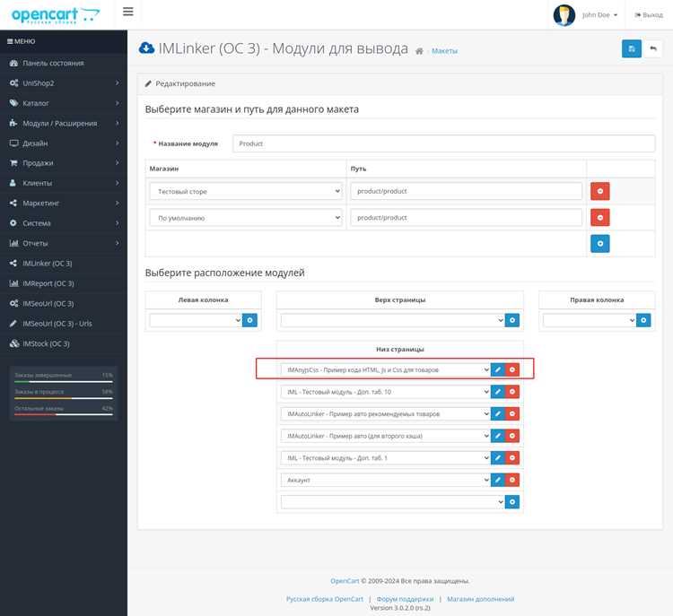Save the layout with the blue save icon
The width and height of the screenshot is (673, 616).
pyautogui.click(x=632, y=48)
